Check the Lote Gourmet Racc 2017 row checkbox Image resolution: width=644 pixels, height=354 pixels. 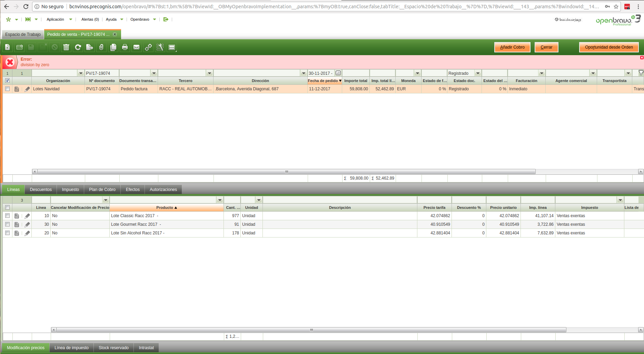(7, 224)
